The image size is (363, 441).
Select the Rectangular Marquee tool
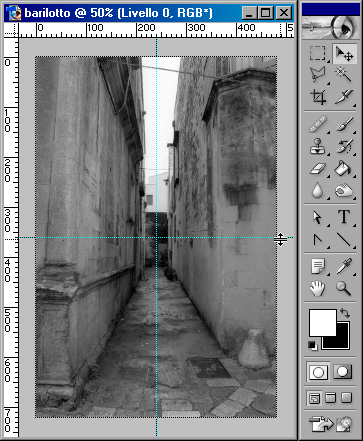point(317,53)
